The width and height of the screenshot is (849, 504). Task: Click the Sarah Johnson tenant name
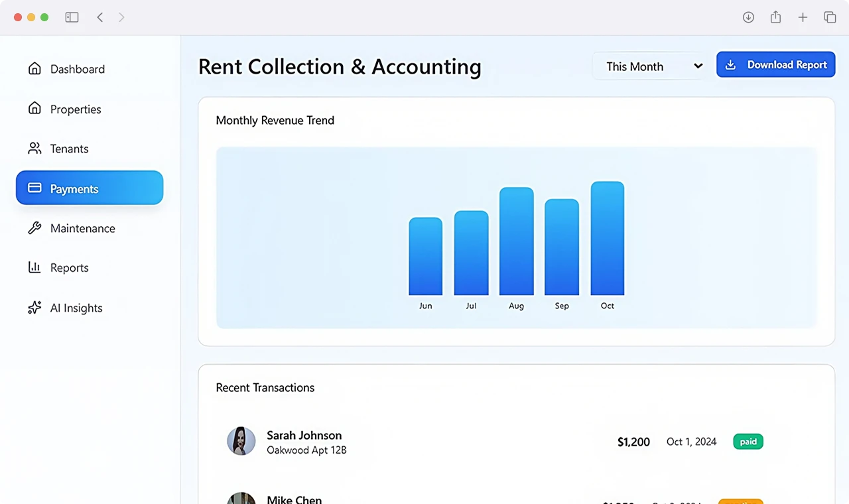click(x=304, y=435)
